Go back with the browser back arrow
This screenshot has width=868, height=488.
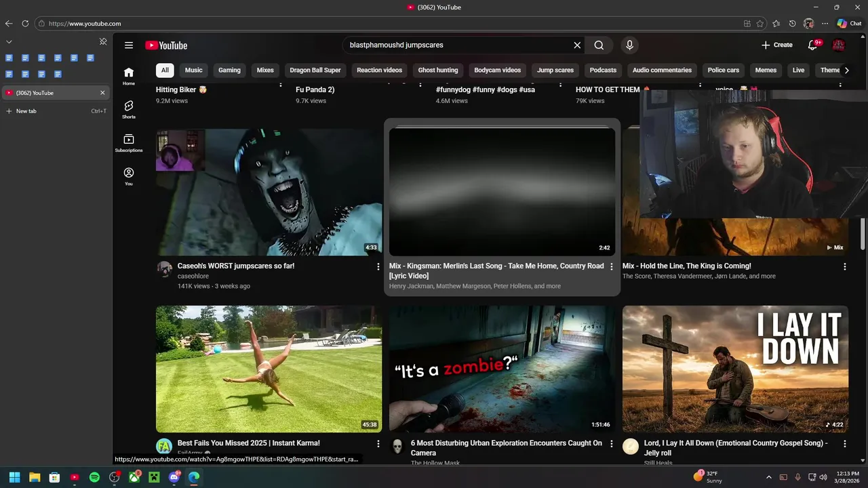[x=9, y=23]
